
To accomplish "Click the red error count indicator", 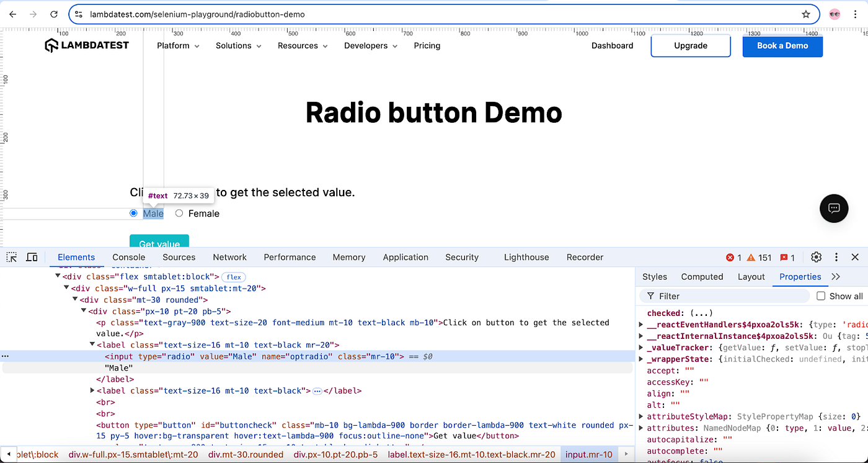I will 733,258.
